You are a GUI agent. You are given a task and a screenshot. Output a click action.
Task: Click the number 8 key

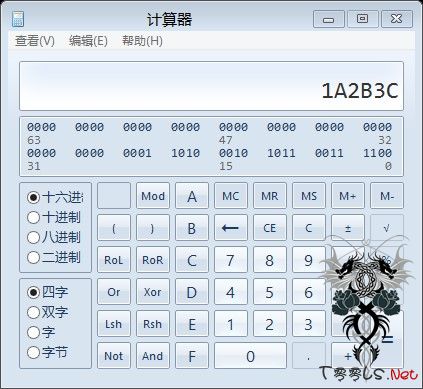click(270, 260)
